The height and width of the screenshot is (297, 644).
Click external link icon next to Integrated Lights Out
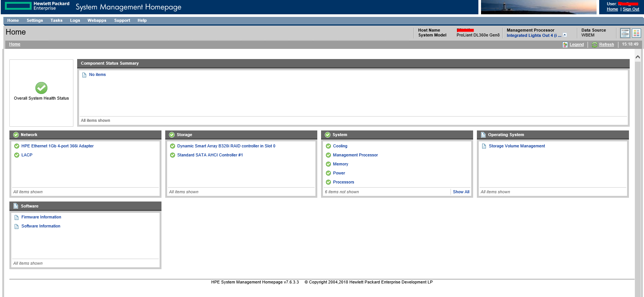(565, 35)
